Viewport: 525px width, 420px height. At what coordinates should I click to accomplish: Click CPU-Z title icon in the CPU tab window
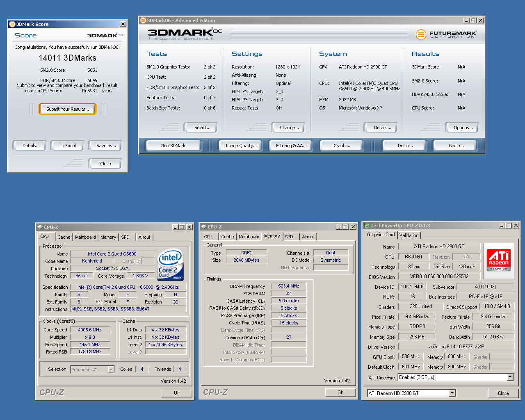pyautogui.click(x=40, y=227)
